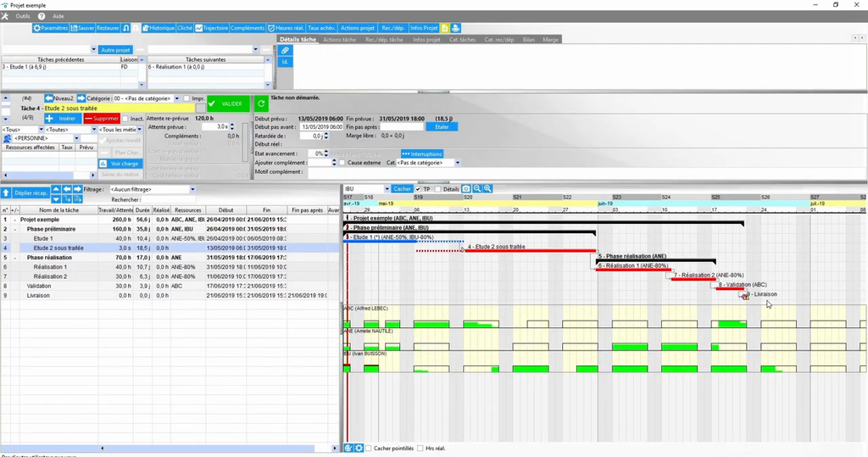Click the person icon next to PERSONNE

(x=7, y=138)
